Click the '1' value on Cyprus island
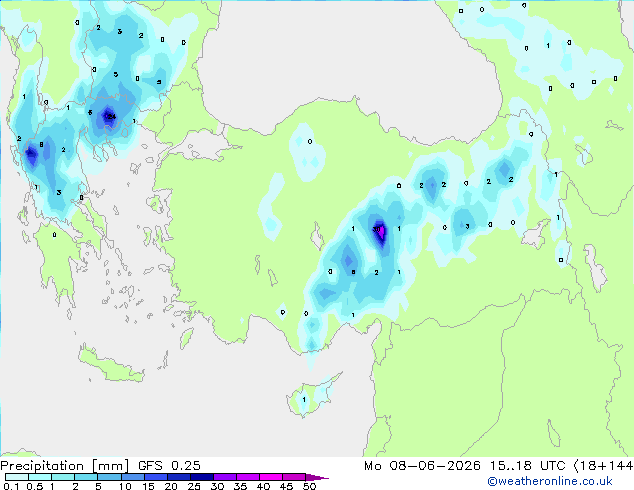634x490 pixels. [x=304, y=400]
